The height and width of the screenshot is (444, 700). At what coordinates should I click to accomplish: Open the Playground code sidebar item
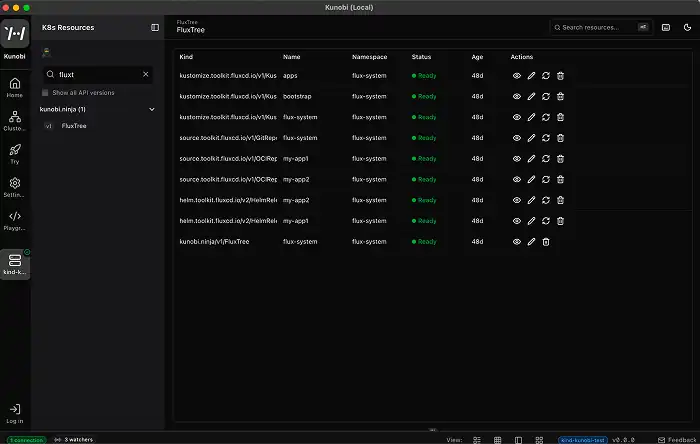coord(15,220)
